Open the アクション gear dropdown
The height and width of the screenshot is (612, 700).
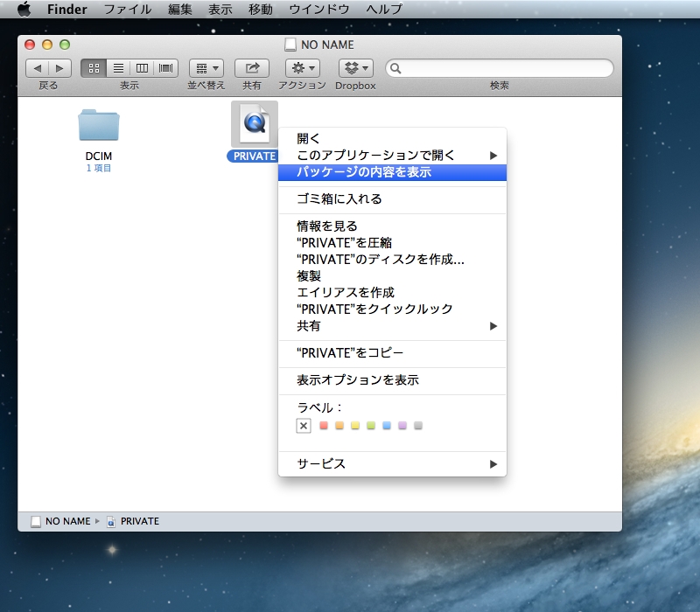(x=303, y=68)
